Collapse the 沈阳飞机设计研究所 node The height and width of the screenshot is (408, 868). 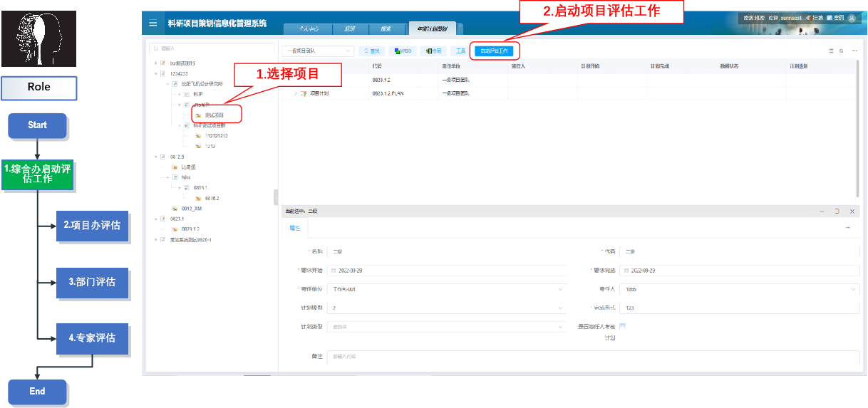167,83
